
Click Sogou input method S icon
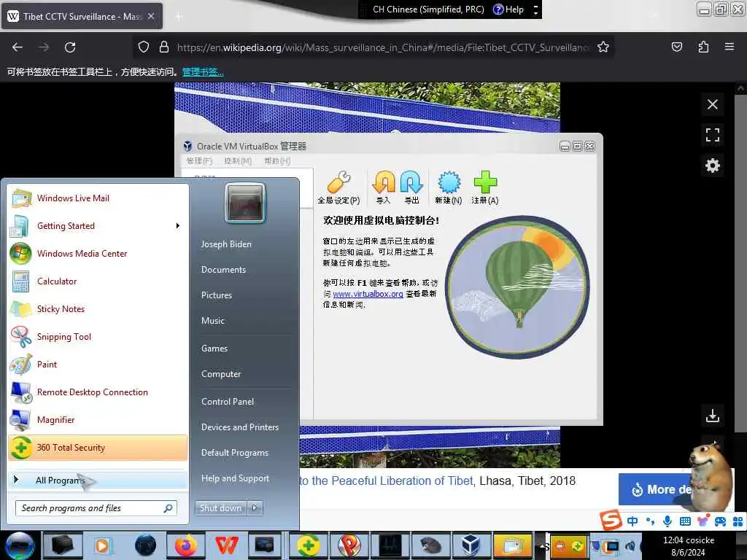611,521
